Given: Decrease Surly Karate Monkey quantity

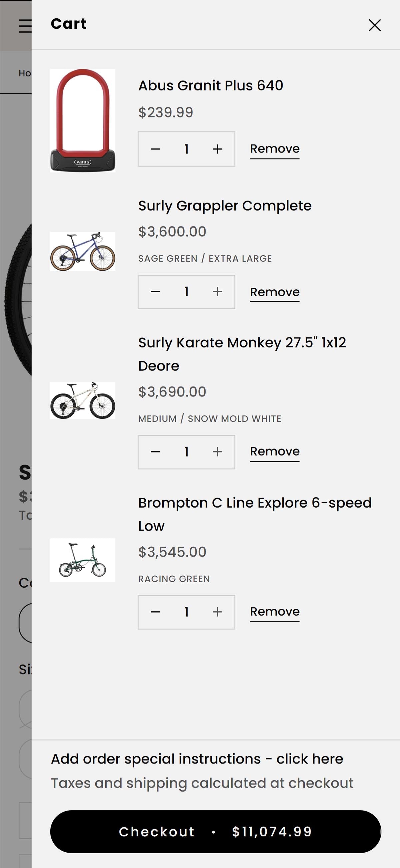Looking at the screenshot, I should point(155,452).
